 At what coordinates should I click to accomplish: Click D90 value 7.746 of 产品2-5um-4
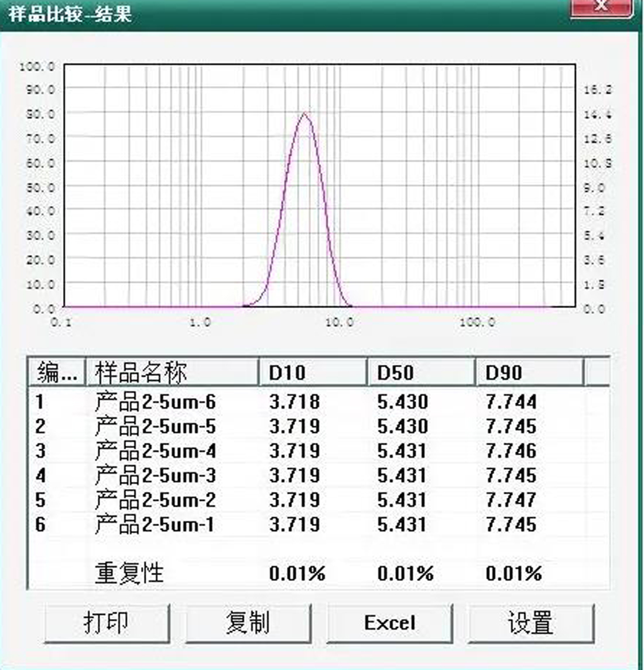511,451
